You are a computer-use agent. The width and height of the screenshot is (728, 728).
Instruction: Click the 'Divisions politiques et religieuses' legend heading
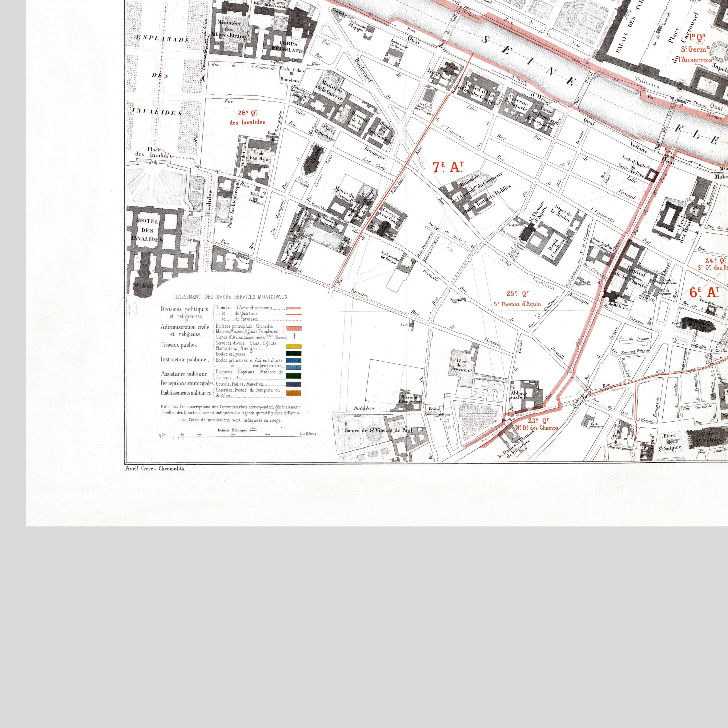tap(184, 313)
